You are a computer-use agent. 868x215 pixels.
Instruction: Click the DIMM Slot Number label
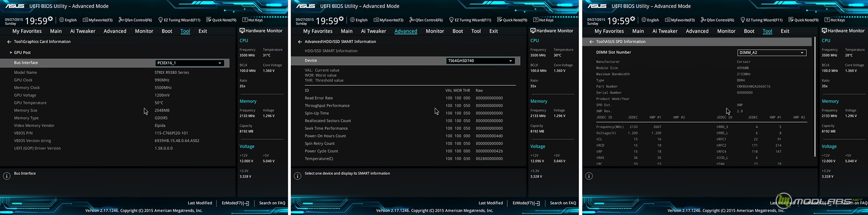tap(613, 52)
